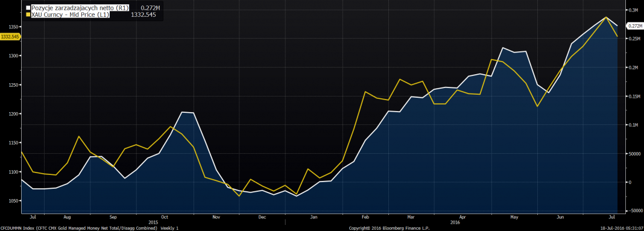Screen dimensions: 644x231
Task: Click the Jan label on the time axis
Action: [314, 217]
